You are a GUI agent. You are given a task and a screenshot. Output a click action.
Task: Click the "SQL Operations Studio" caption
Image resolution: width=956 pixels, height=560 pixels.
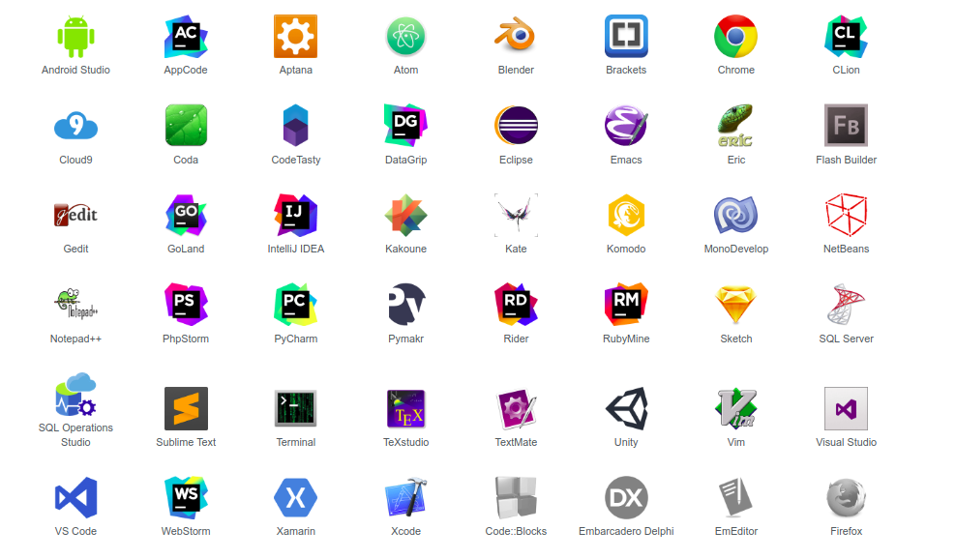pyautogui.click(x=75, y=435)
